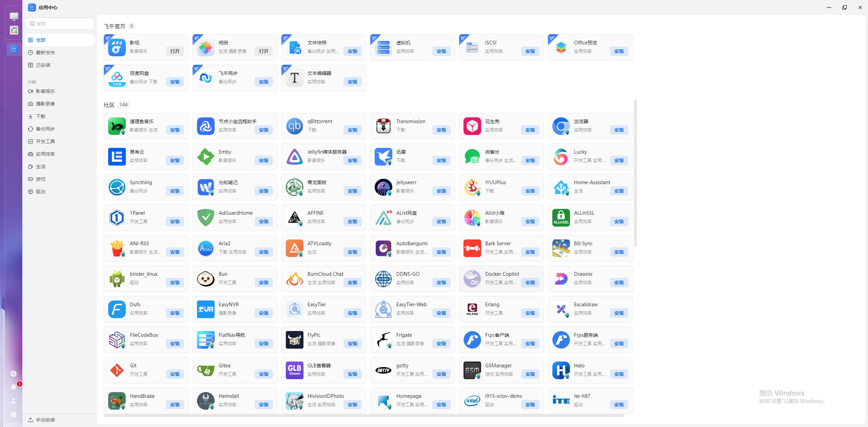Open notifications bell in left dock
This screenshot has width=868, height=427.
14,387
